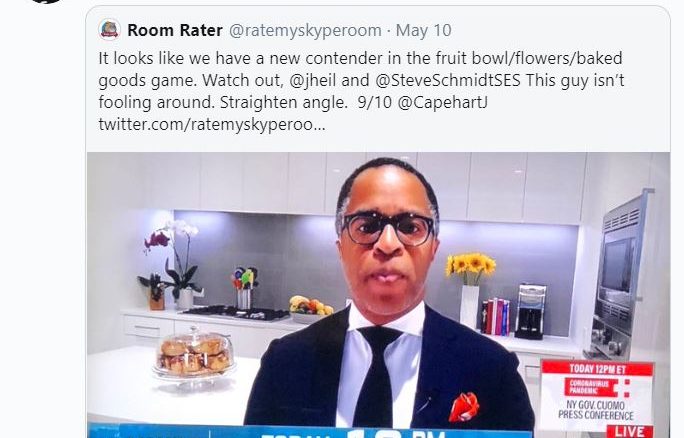
Task: Open the @ratemyskyperoom handle
Action: 305,30
